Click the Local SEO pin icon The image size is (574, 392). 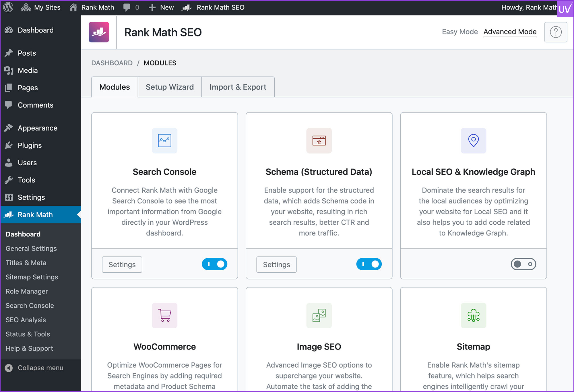[x=474, y=141]
